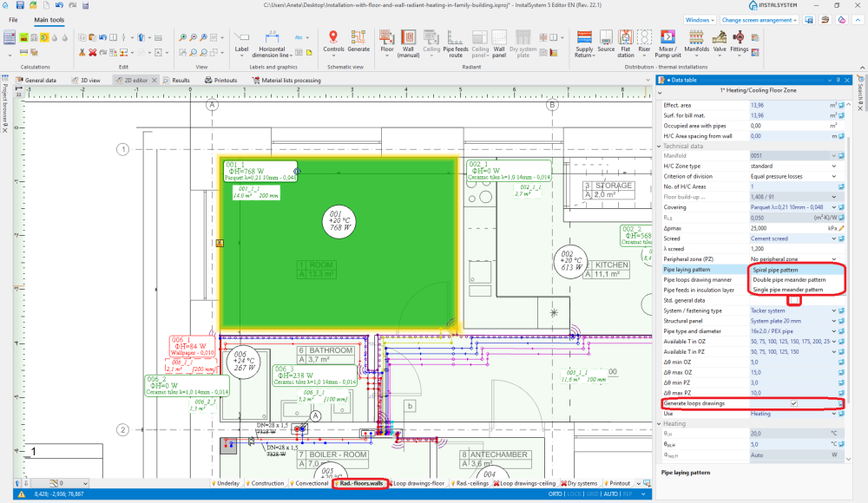The height and width of the screenshot is (503, 868).
Task: Click the red X Delete icon
Action: (x=93, y=53)
